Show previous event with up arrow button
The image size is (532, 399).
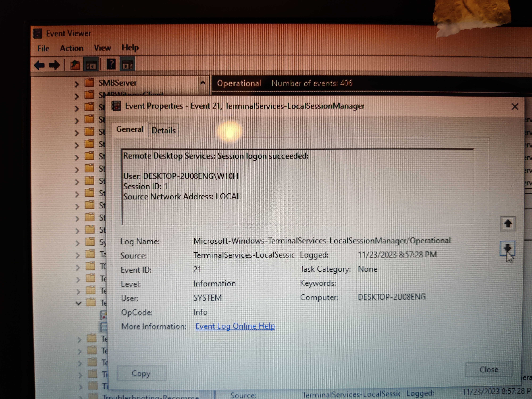pyautogui.click(x=508, y=224)
